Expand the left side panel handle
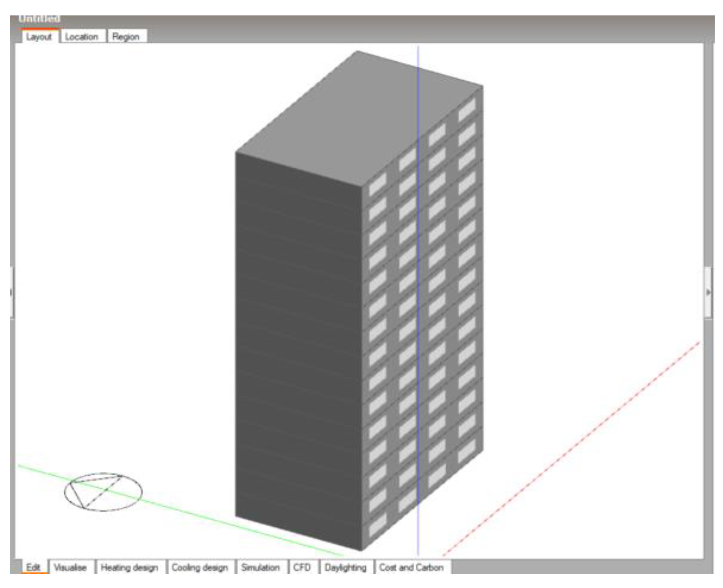Image resolution: width=723 pixels, height=588 pixels. coord(11,292)
